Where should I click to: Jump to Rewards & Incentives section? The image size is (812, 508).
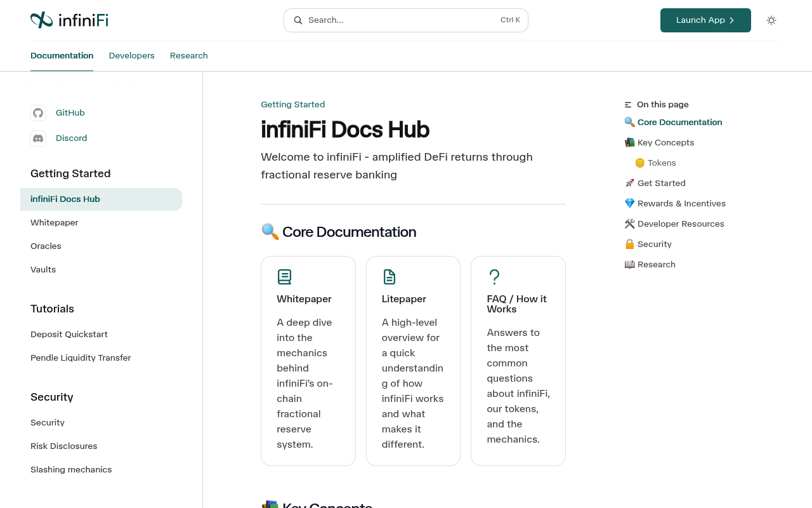click(x=675, y=204)
